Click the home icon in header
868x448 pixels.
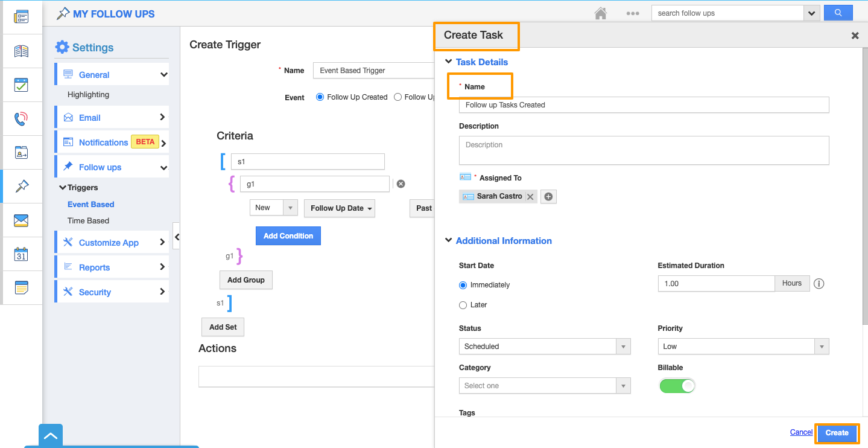pos(600,13)
